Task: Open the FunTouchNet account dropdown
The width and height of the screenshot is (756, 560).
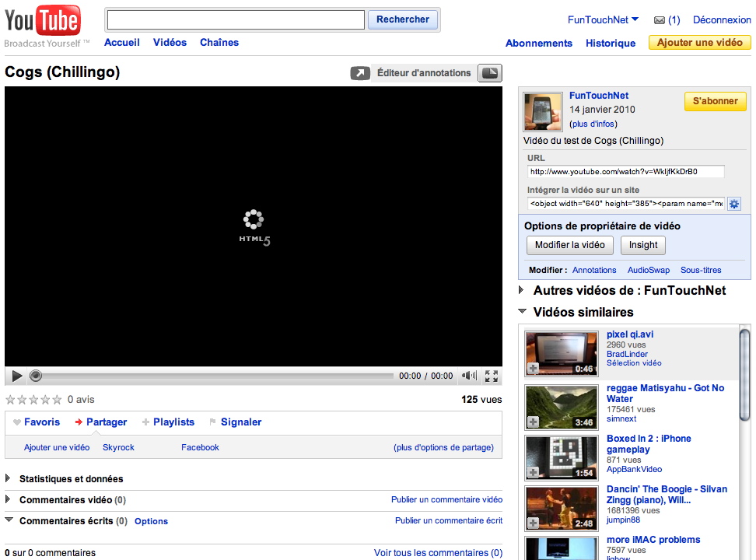Action: coord(603,19)
